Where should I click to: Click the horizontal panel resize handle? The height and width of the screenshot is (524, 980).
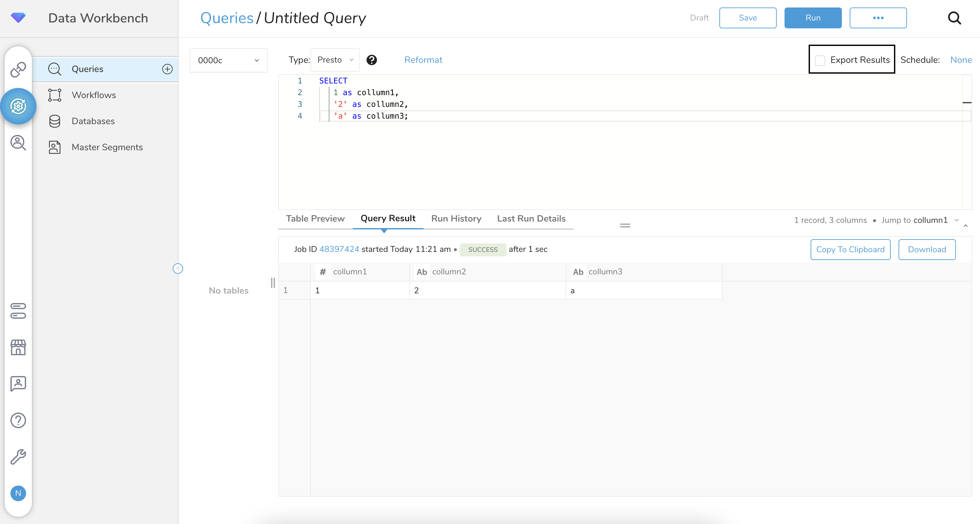point(625,225)
